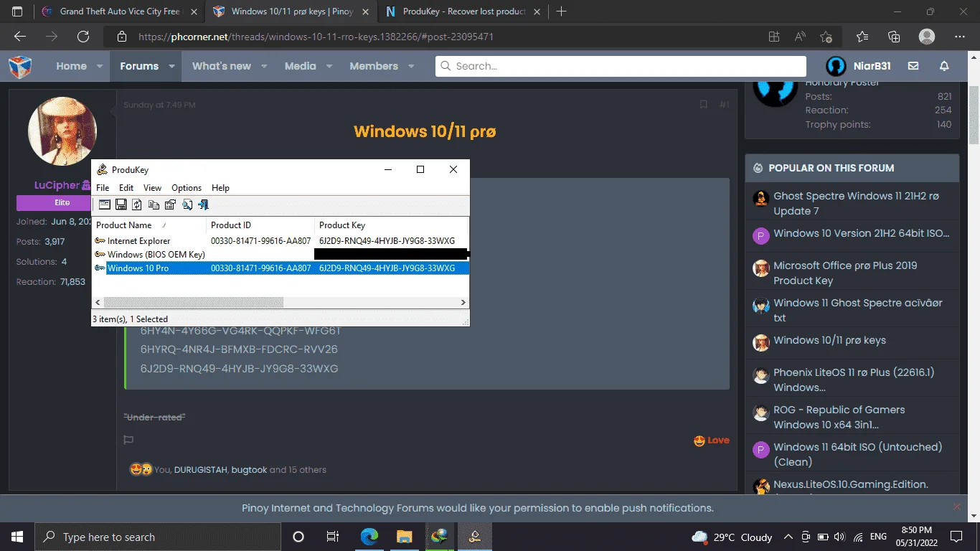Image resolution: width=980 pixels, height=551 pixels.
Task: Open Task View icon on taskbar
Action: pos(333,537)
